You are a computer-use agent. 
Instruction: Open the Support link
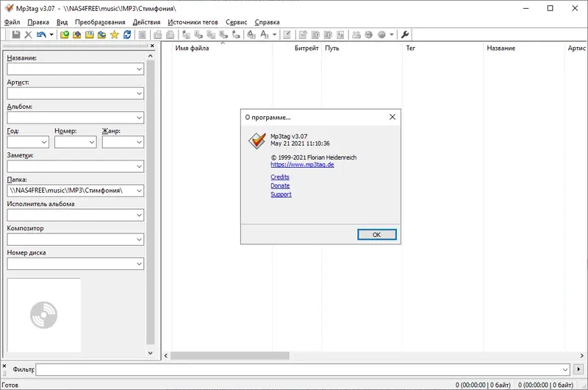click(x=281, y=194)
